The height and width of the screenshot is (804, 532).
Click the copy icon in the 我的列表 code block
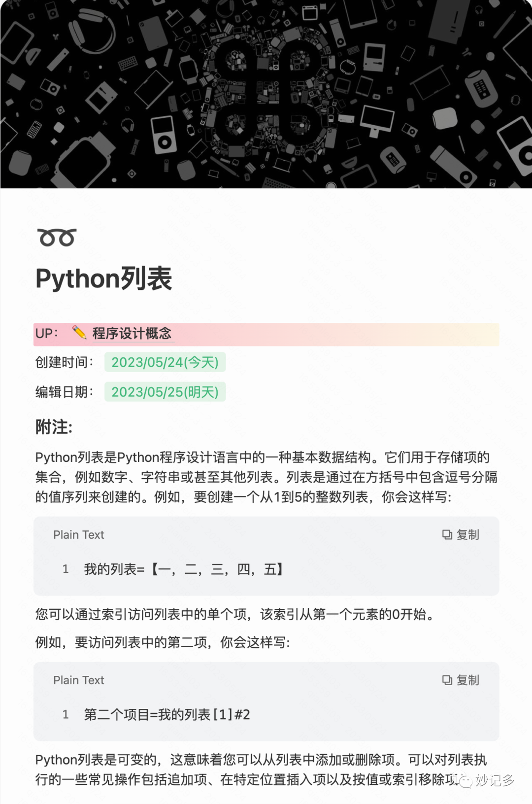pos(447,535)
